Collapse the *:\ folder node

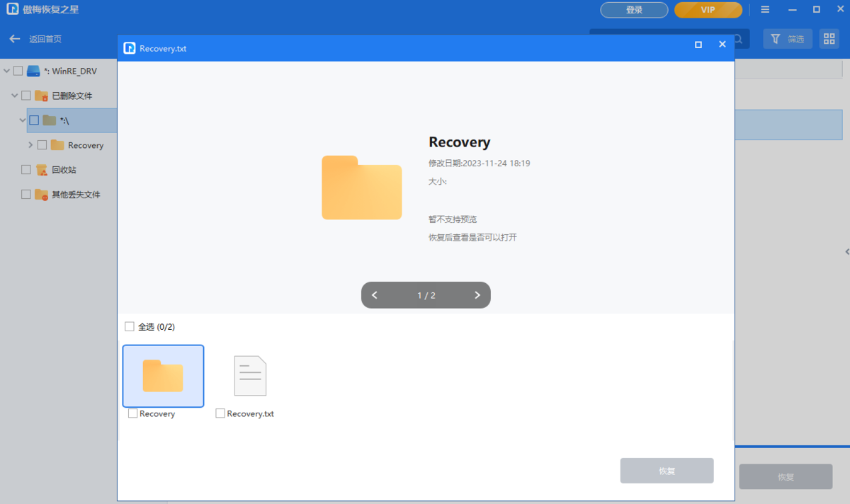pyautogui.click(x=22, y=120)
